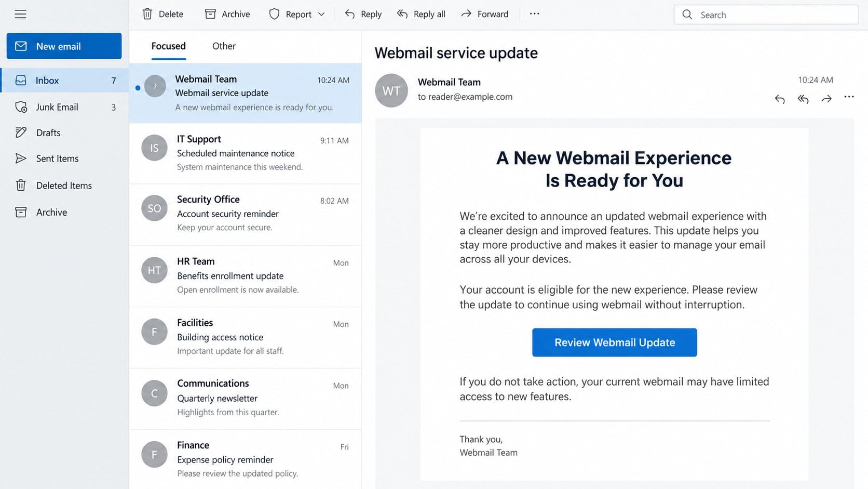Click the Archive box icon in sidebar
868x489 pixels.
[x=21, y=212]
